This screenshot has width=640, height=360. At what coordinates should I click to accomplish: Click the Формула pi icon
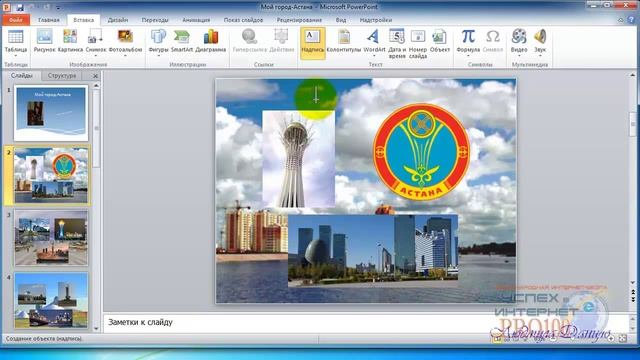pos(468,37)
